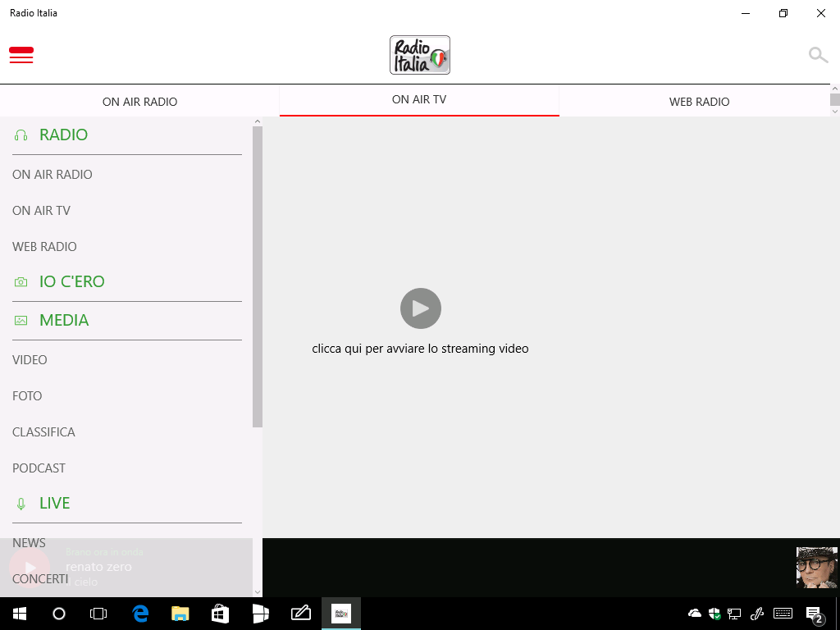Screen dimensions: 840x630
Task: Open the Windows Ink Workspace tray icon
Action: click(757, 614)
